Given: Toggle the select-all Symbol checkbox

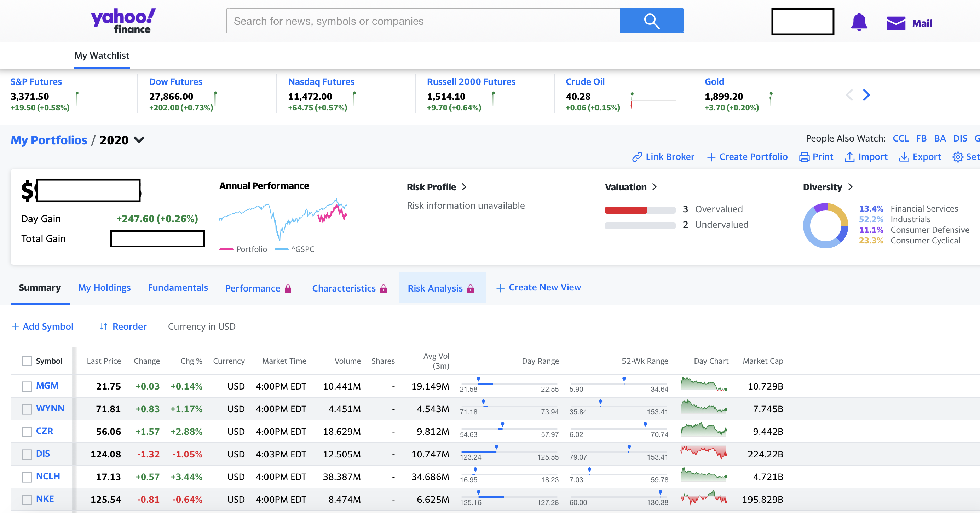Looking at the screenshot, I should pos(27,361).
